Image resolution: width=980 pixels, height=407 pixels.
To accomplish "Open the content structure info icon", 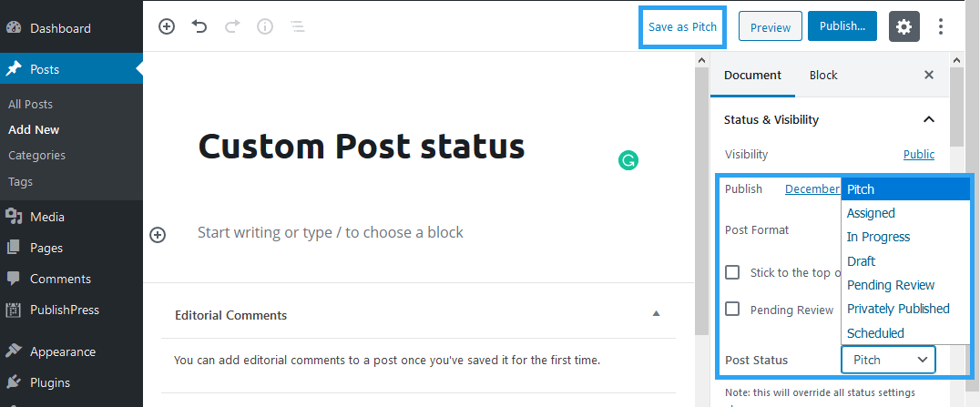I will pos(265,26).
